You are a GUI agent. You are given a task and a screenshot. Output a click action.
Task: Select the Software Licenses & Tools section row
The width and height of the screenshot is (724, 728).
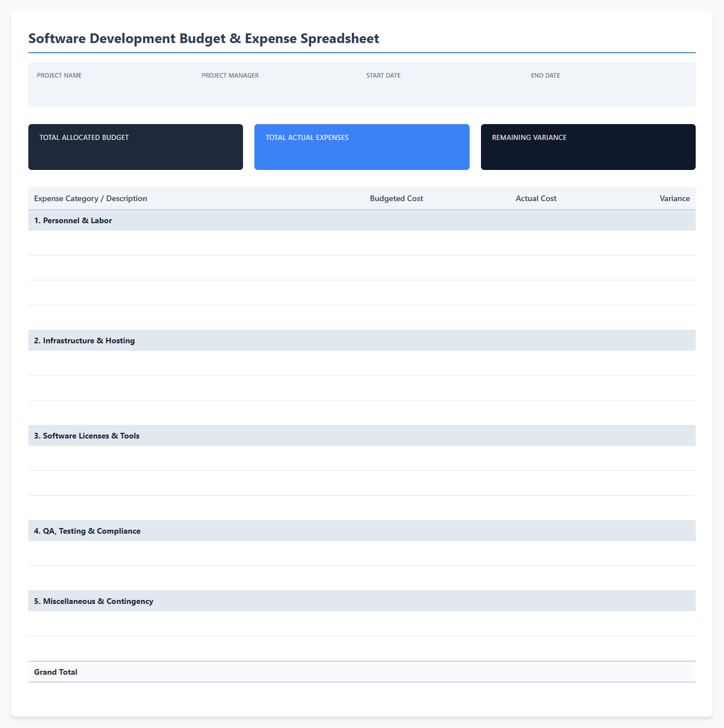pyautogui.click(x=362, y=436)
